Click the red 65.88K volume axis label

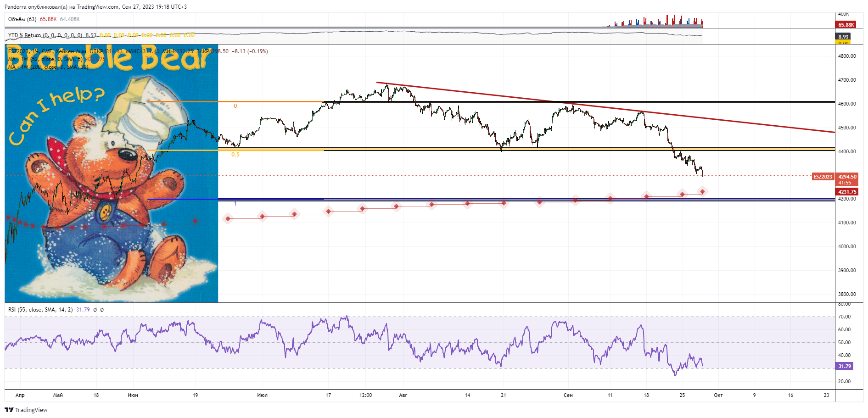click(x=846, y=25)
